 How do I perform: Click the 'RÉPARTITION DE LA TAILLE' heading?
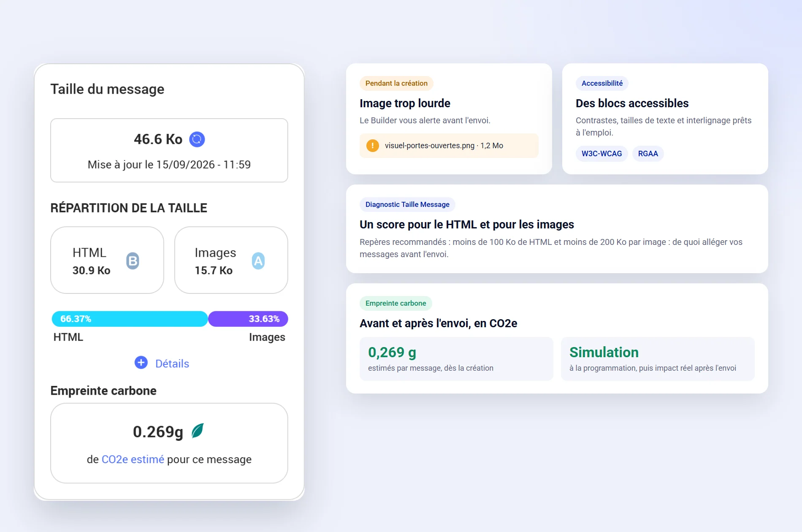coord(129,208)
